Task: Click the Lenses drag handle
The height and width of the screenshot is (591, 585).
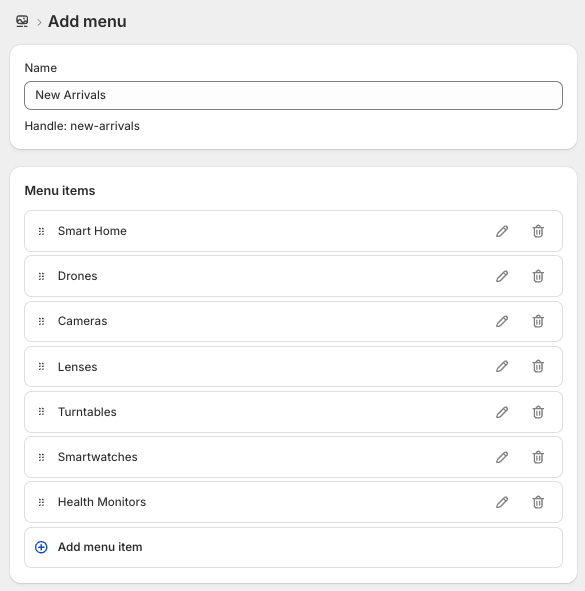Action: pyautogui.click(x=41, y=366)
